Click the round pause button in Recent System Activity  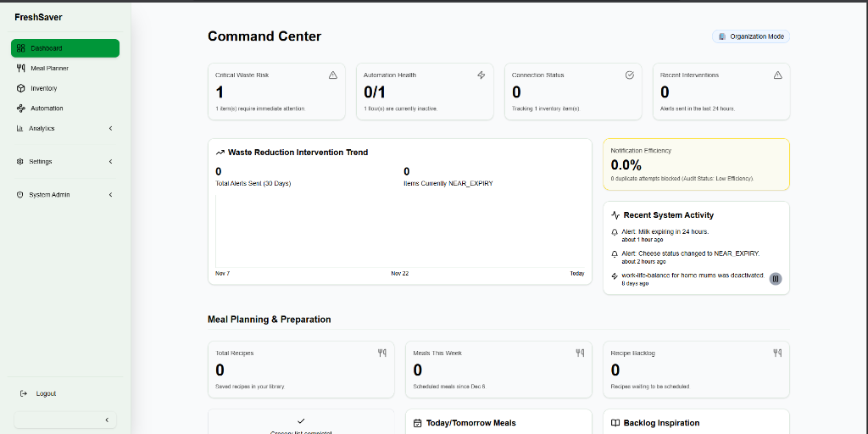point(776,279)
